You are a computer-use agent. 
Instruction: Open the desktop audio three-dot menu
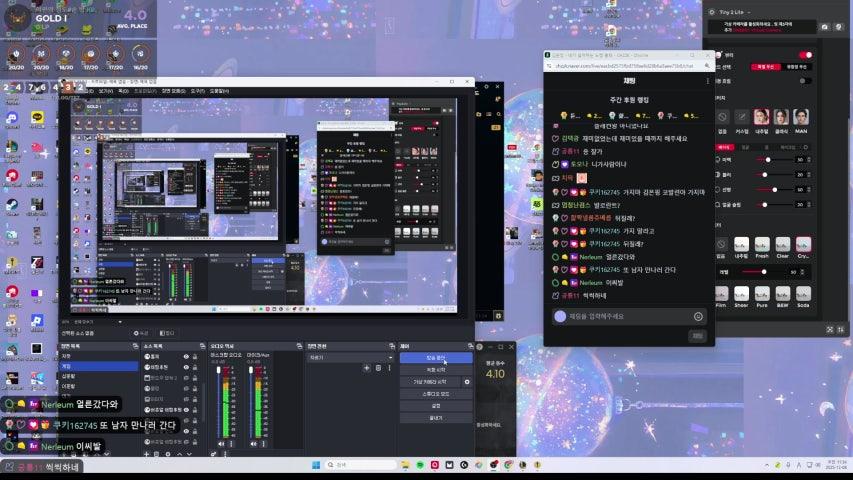pos(231,444)
